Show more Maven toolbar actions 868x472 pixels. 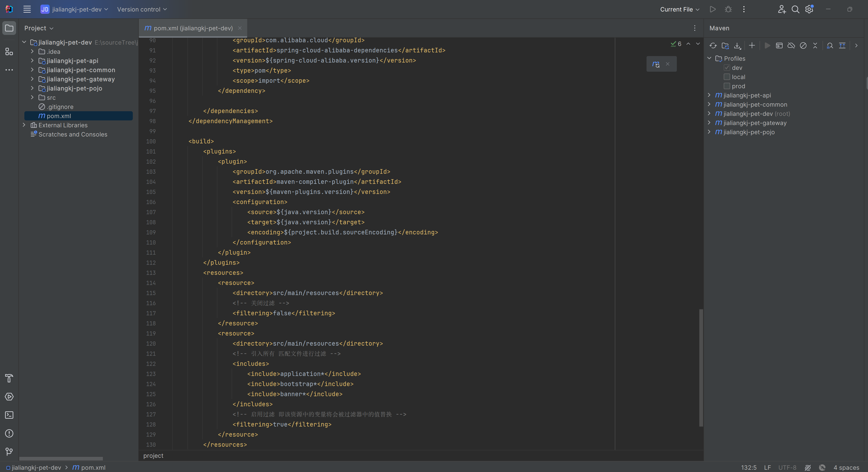pyautogui.click(x=856, y=45)
